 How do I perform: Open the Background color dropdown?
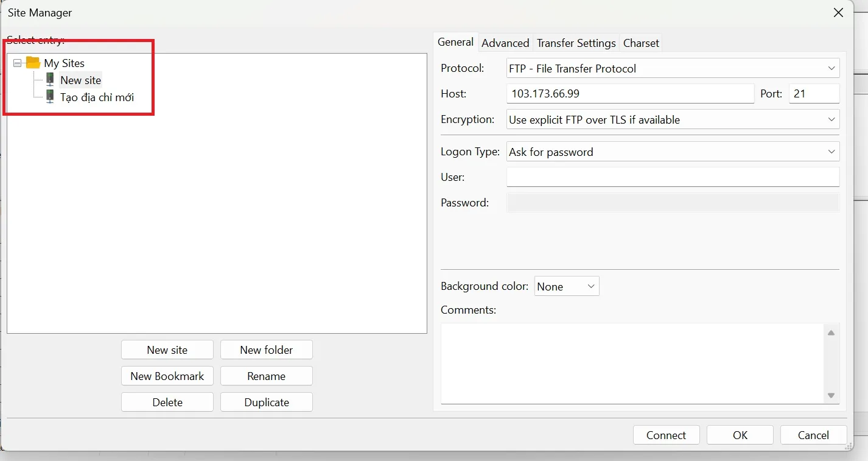coord(567,286)
